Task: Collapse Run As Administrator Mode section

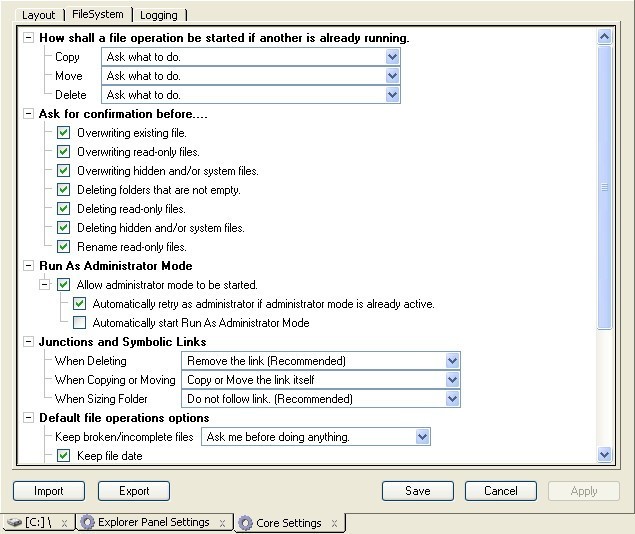Action: [28, 266]
